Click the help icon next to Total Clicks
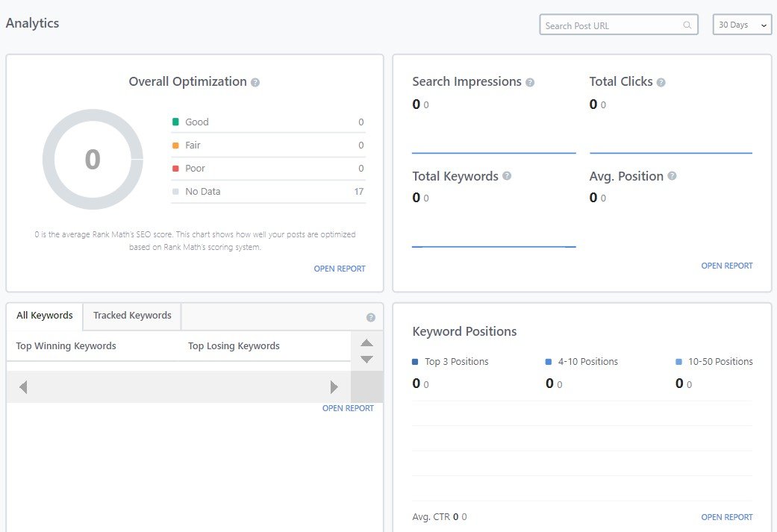The image size is (777, 532). [x=661, y=83]
